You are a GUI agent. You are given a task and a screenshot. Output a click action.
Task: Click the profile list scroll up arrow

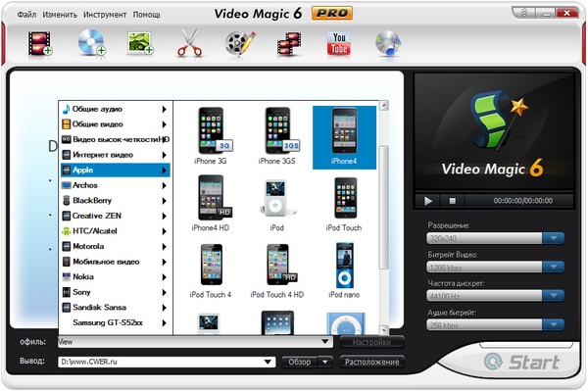384,105
